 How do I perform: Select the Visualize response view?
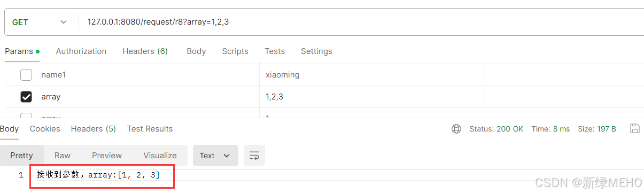pos(160,156)
